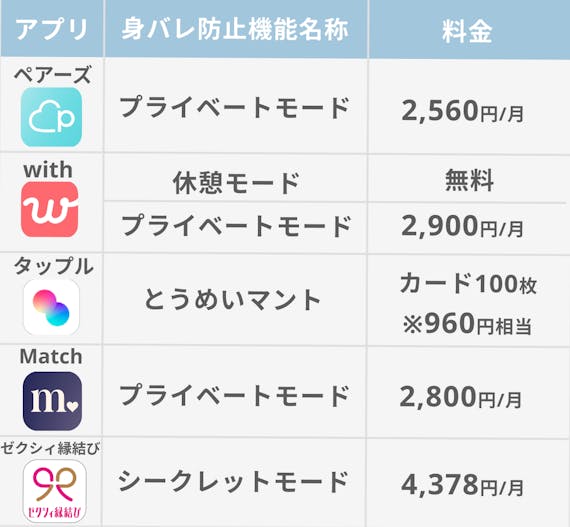Select the とうめいマント feature name

[x=233, y=300]
